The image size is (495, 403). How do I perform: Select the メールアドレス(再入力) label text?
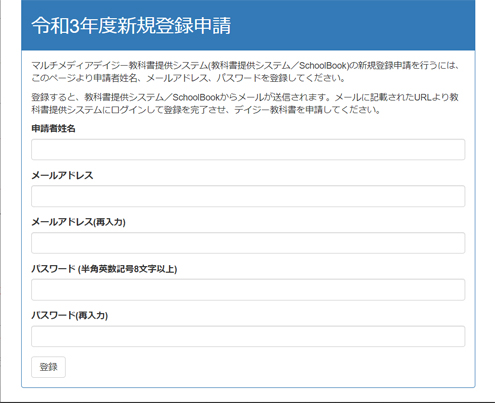point(78,222)
